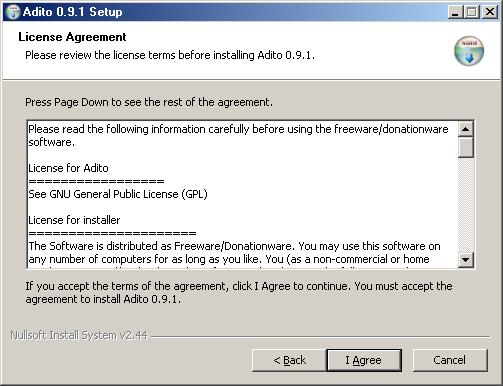Click the 'See GNU General Public License (GPL)' line
Image resolution: width=503 pixels, height=386 pixels.
tap(118, 194)
